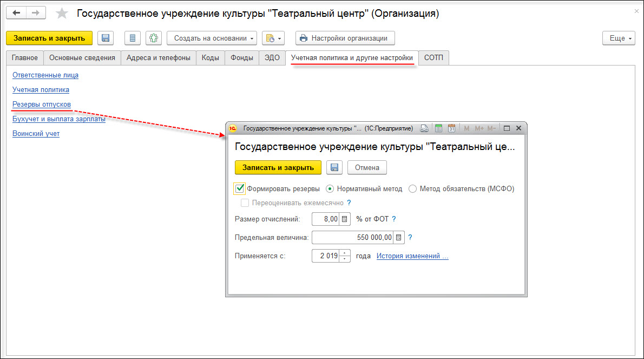Click the green structure icon in main toolbar
644x359 pixels.
154,38
